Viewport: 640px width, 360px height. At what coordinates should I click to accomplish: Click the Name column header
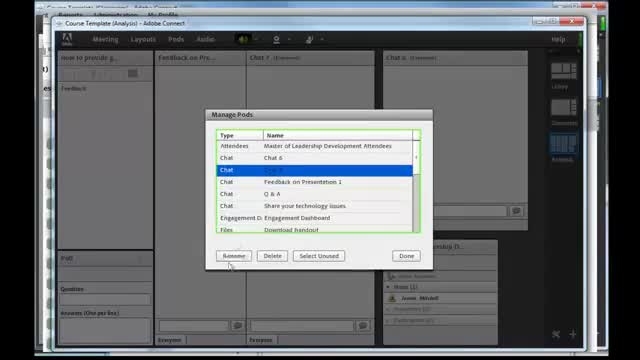point(338,136)
